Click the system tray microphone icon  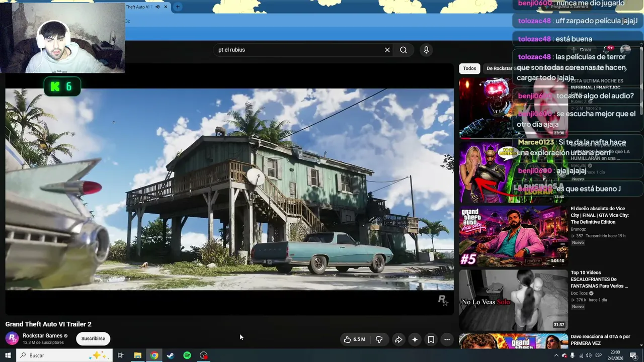point(573,355)
